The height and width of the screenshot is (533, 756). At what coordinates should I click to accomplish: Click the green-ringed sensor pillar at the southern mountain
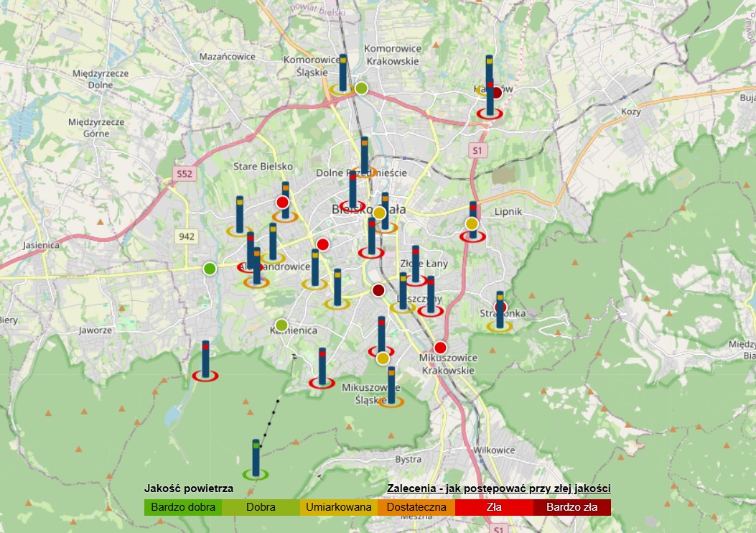(x=256, y=459)
